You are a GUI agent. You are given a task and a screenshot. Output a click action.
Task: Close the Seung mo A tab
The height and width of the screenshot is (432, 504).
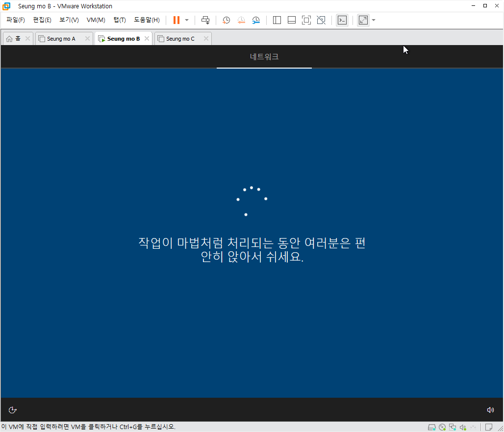click(x=87, y=39)
